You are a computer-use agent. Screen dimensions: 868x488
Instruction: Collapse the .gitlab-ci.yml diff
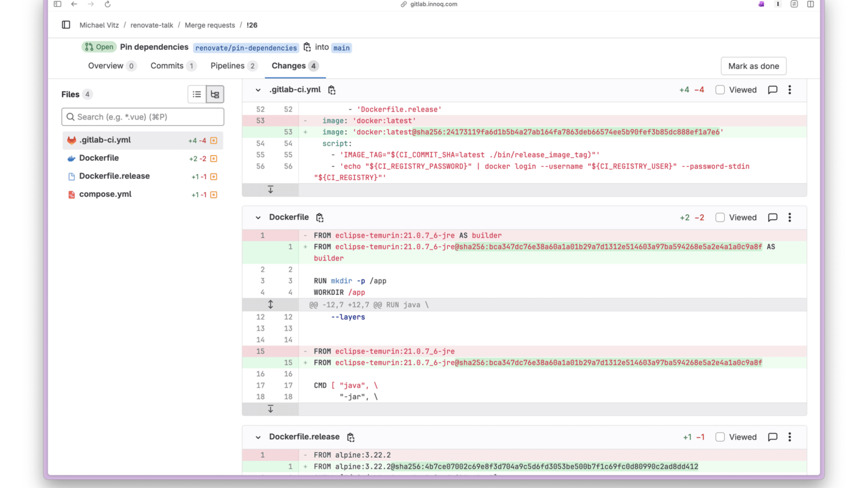(258, 90)
